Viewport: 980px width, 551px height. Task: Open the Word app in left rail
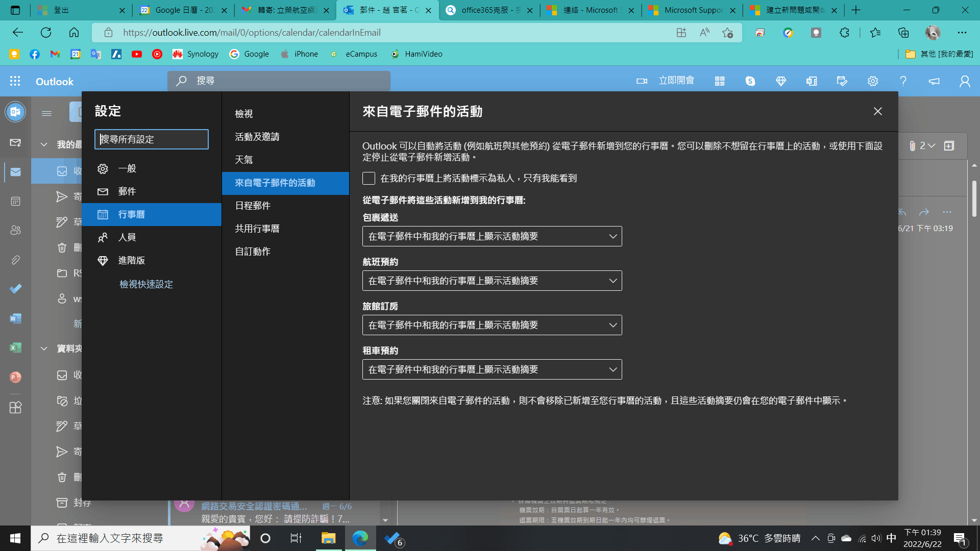tap(15, 319)
